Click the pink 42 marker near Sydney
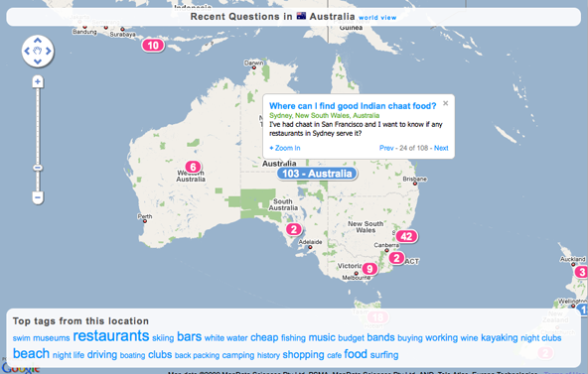Viewport: 588px width, 374px height. pyautogui.click(x=406, y=236)
